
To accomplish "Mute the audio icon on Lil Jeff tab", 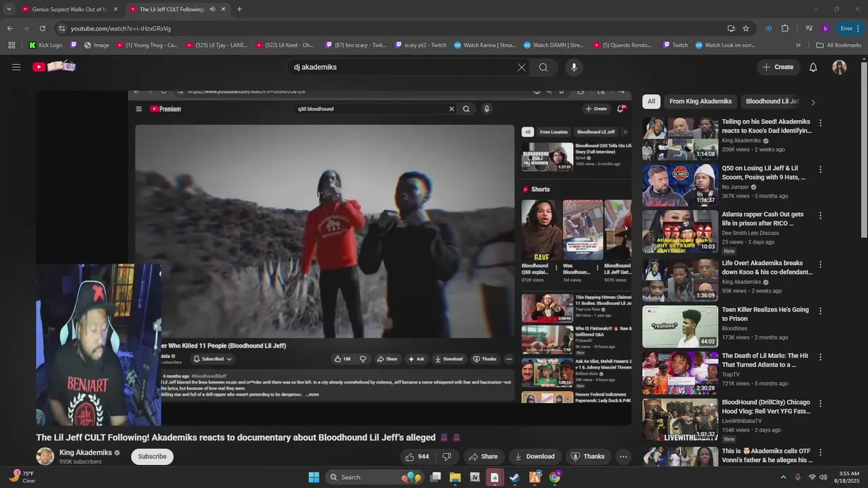I will click(212, 9).
